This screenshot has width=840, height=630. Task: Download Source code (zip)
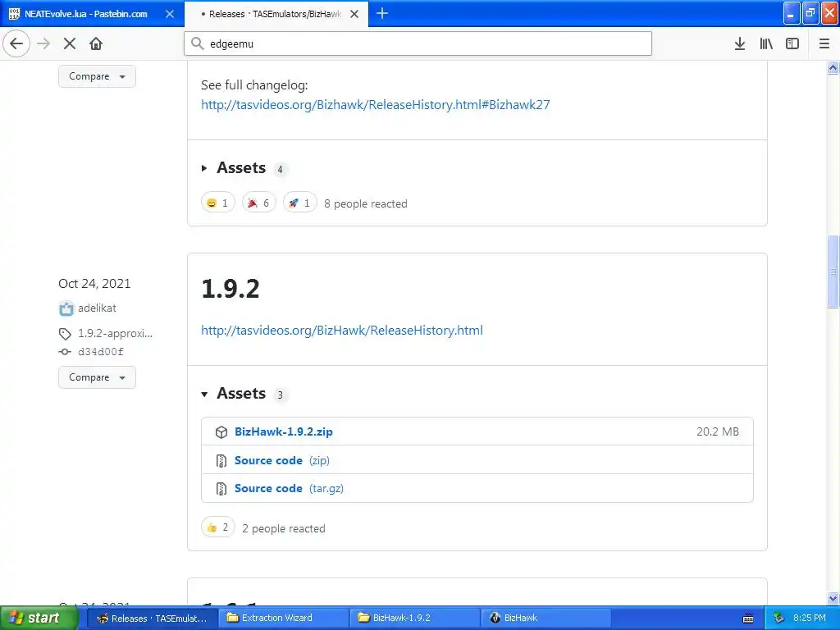click(282, 460)
